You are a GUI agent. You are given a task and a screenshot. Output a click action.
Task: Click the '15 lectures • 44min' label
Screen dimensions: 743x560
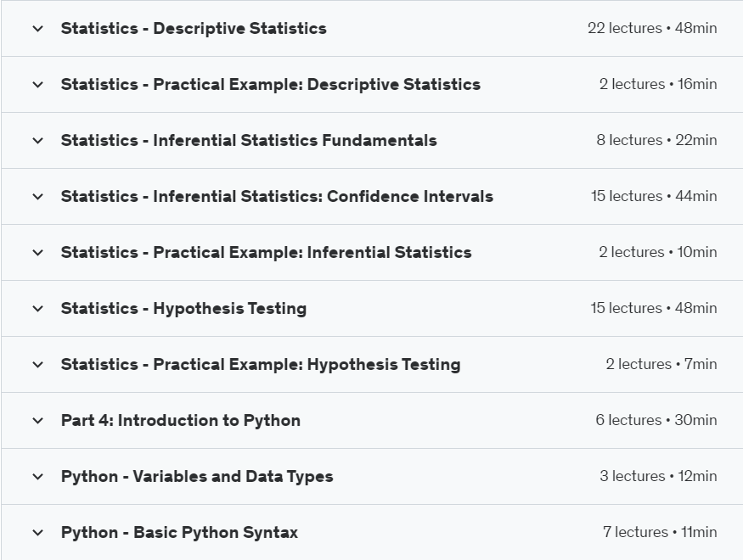tap(654, 197)
